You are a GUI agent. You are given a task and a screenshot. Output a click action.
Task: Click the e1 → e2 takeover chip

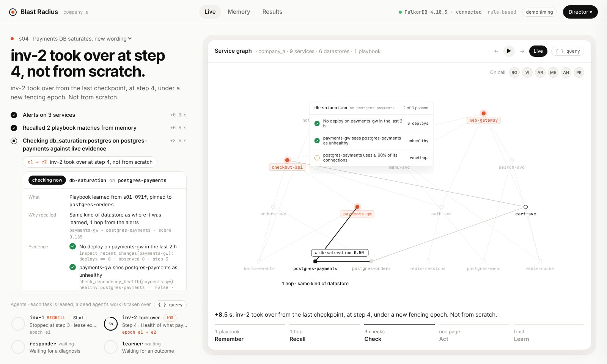90,162
